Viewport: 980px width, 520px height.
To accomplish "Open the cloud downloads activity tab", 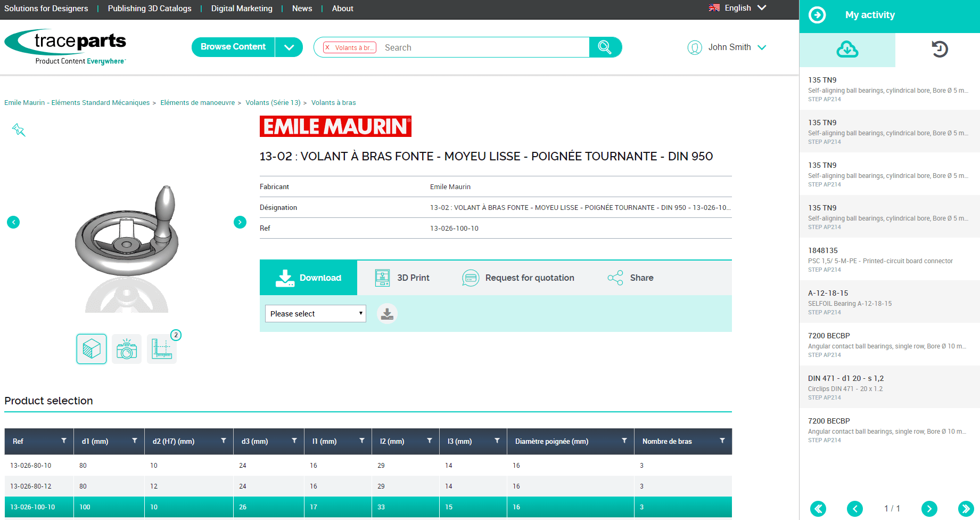I will coord(847,50).
